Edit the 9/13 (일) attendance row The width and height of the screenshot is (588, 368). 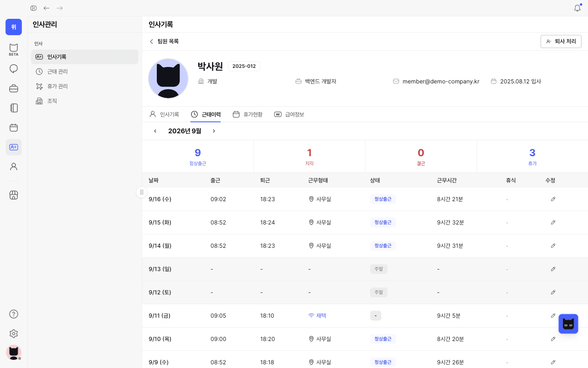553,269
